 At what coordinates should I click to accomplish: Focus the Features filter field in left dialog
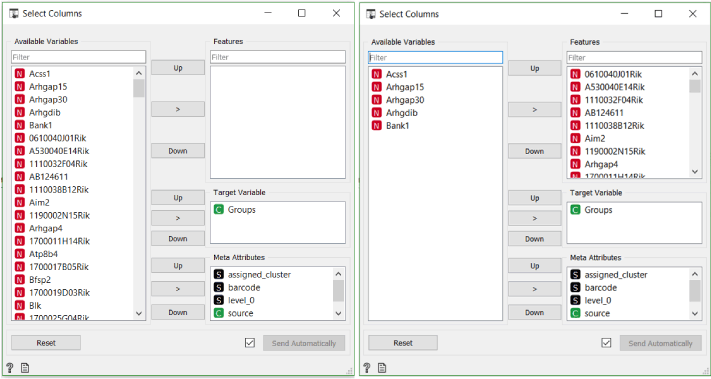click(x=278, y=57)
